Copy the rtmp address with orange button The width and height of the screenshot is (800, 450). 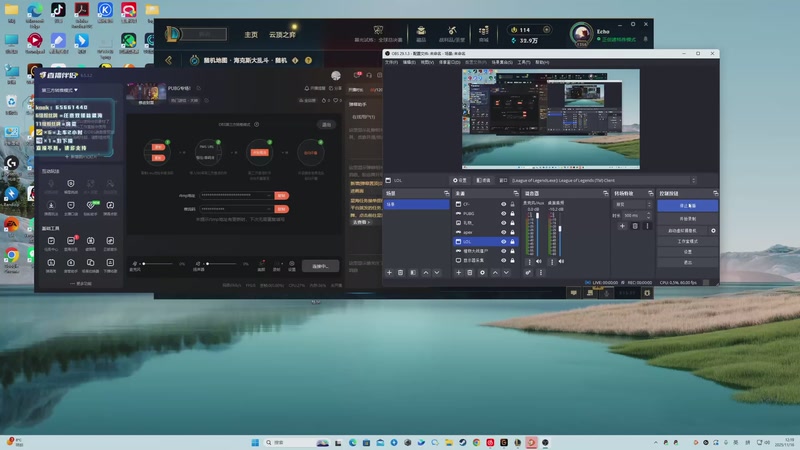pos(281,195)
